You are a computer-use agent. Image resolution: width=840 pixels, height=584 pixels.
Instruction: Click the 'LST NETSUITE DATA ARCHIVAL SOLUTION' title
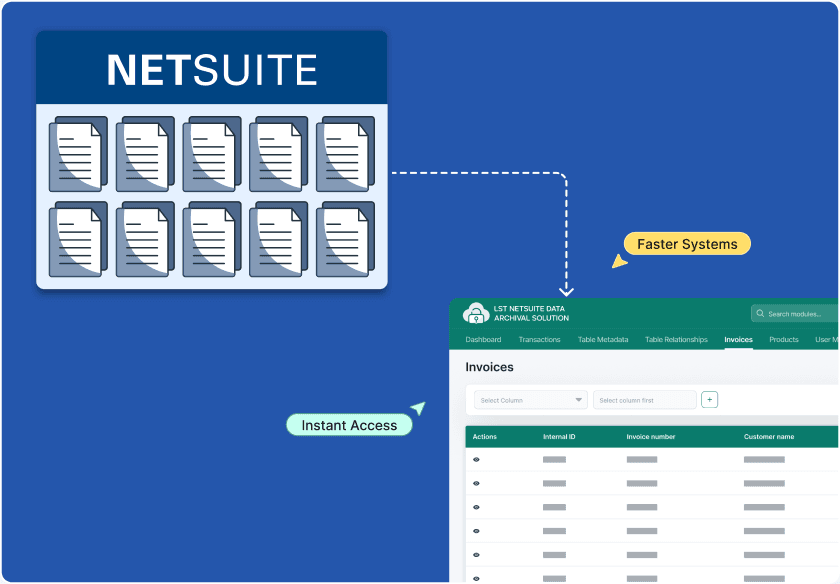click(x=531, y=313)
